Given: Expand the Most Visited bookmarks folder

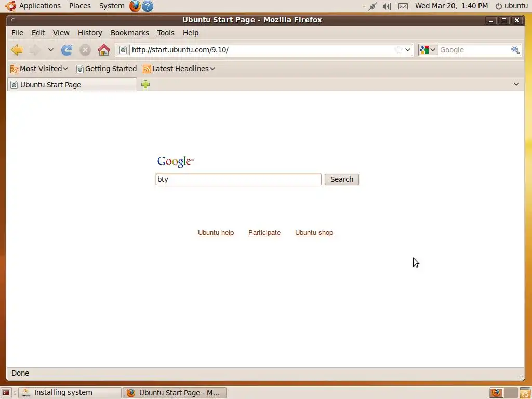Looking at the screenshot, I should click(x=39, y=69).
